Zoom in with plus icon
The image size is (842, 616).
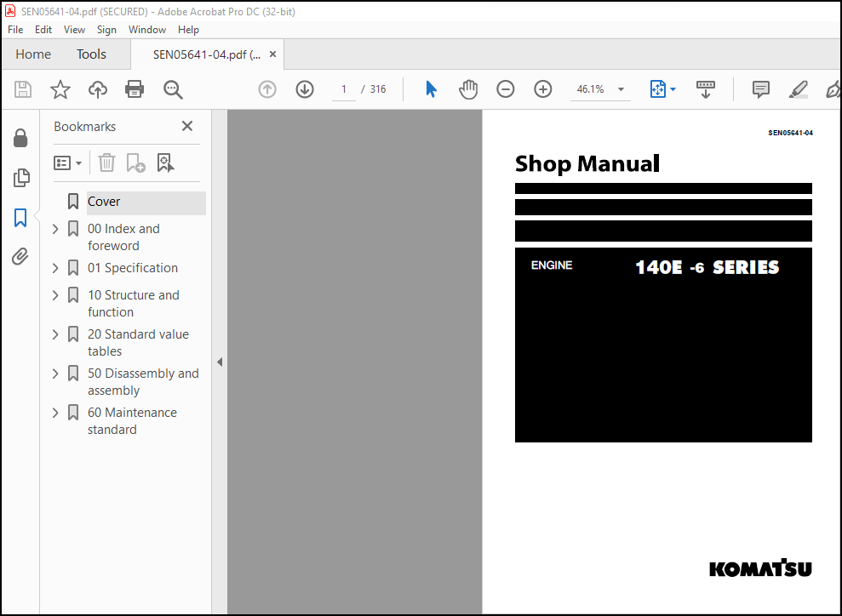pos(543,89)
